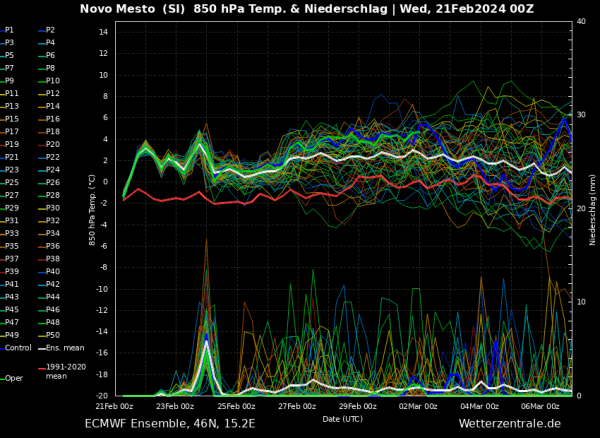Select the P40 legend label
Image resolution: width=600 pixels, height=438 pixels.
52,272
